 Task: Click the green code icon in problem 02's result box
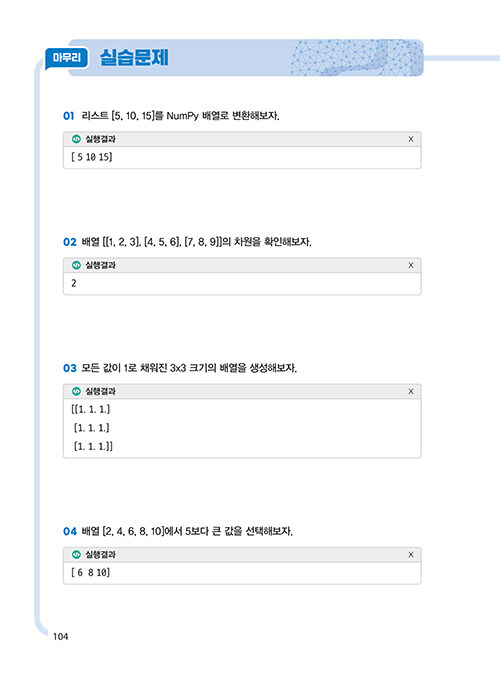click(76, 265)
